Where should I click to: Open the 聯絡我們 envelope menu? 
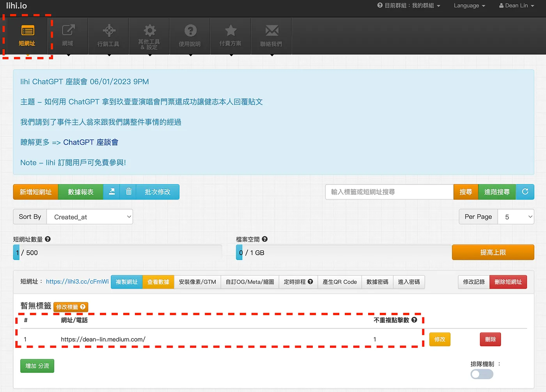[271, 36]
